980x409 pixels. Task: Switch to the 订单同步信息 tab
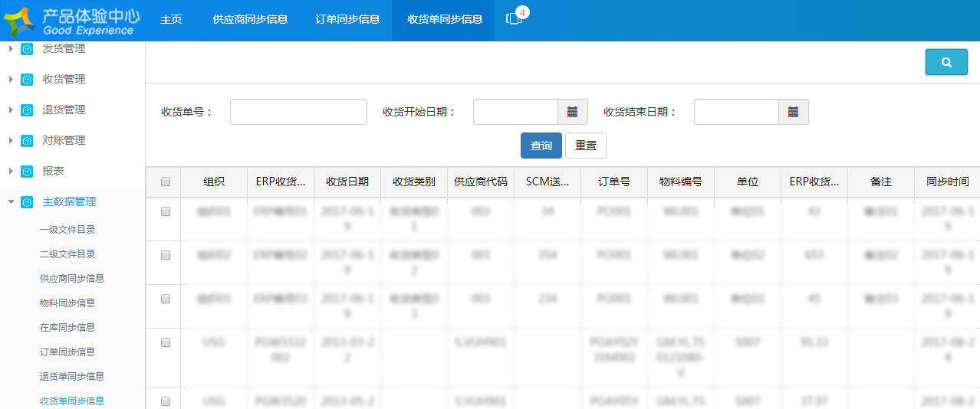coord(347,20)
